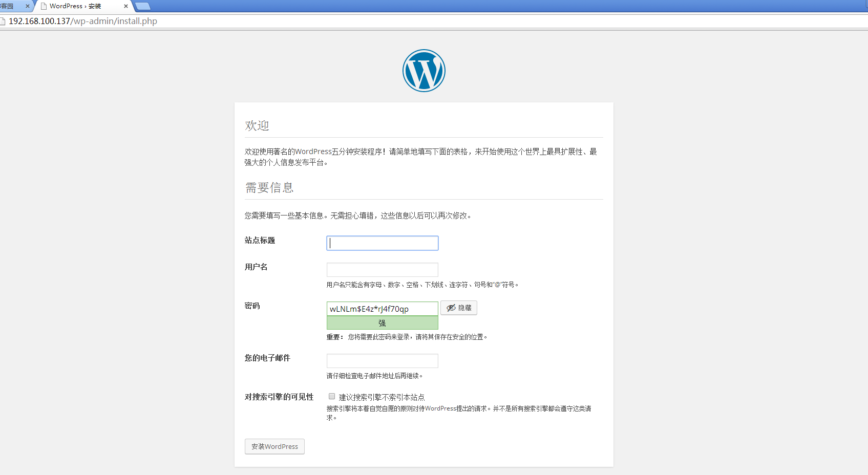The height and width of the screenshot is (475, 868).
Task: Click the WordPress logo
Action: point(424,71)
